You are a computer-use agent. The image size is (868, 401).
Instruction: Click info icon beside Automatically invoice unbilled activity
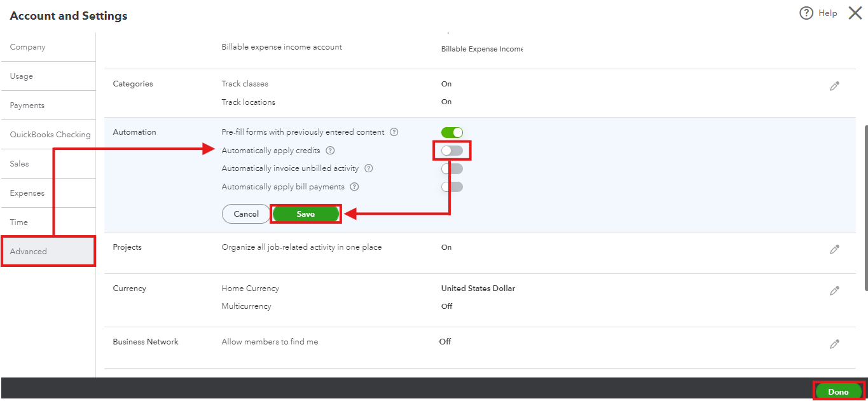[369, 168]
